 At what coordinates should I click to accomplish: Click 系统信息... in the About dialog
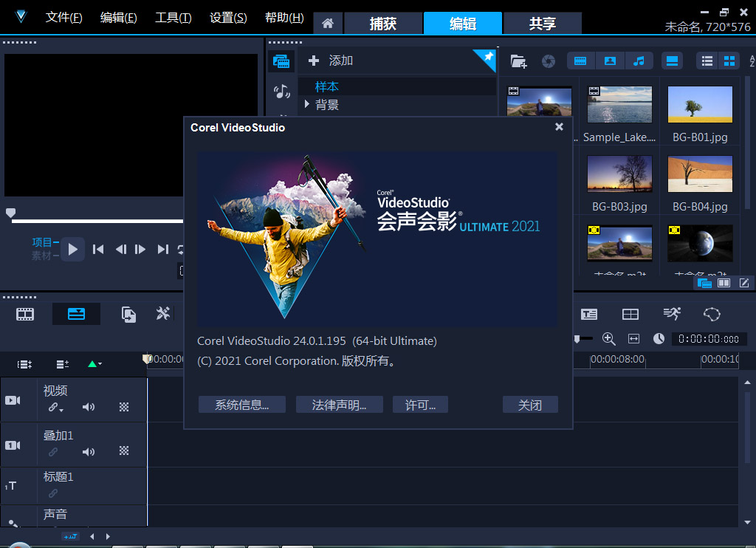[x=242, y=405]
